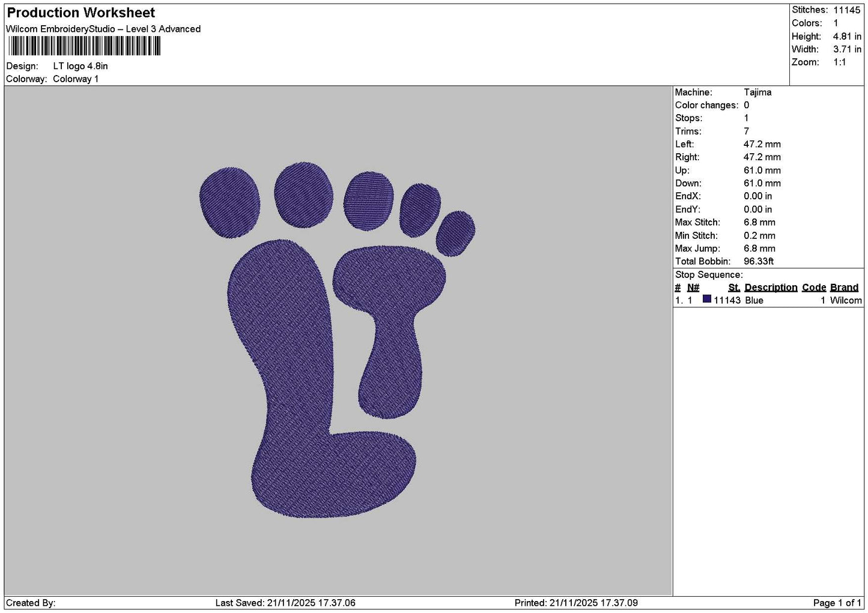Click the Colorway: label

[26, 79]
